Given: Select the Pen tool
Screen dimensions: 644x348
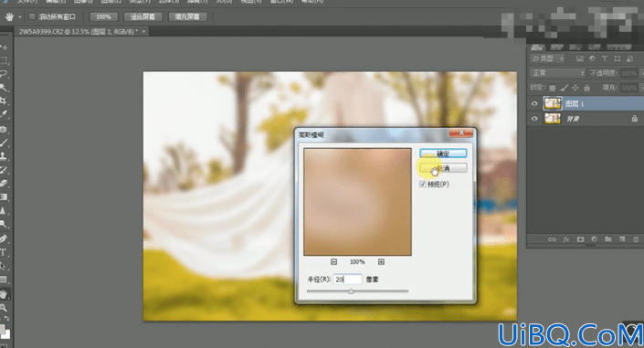Looking at the screenshot, I should point(4,238).
